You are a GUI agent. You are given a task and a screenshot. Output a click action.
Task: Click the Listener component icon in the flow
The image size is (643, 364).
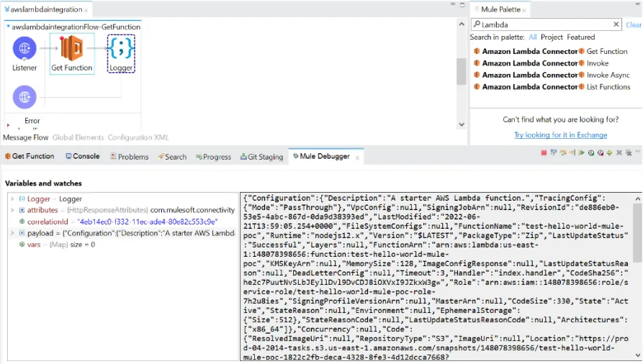point(24,48)
